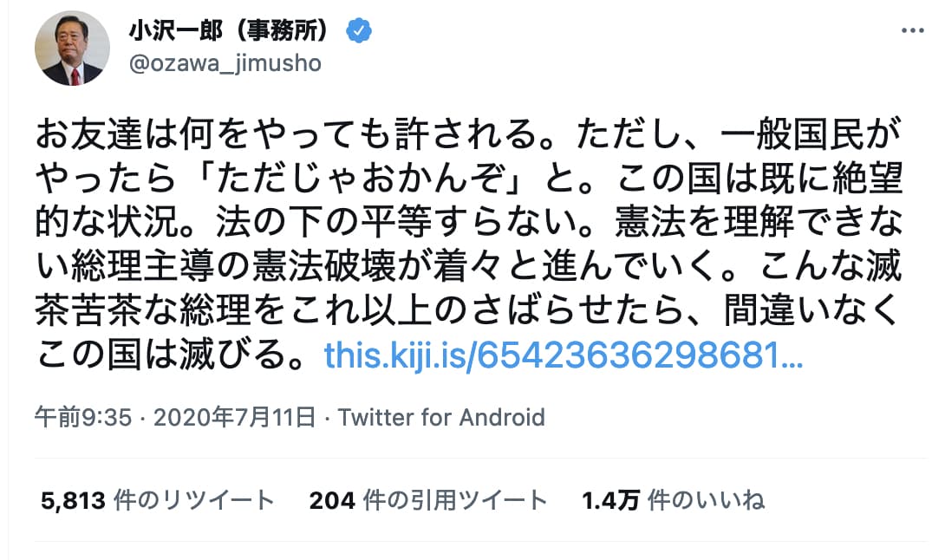Open the author's profile photo
The image size is (945, 560).
[72, 49]
